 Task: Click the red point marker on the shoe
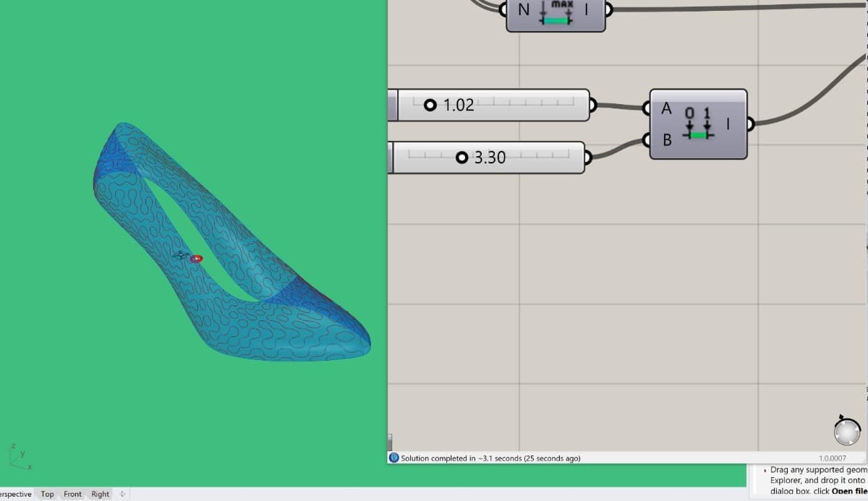point(195,257)
